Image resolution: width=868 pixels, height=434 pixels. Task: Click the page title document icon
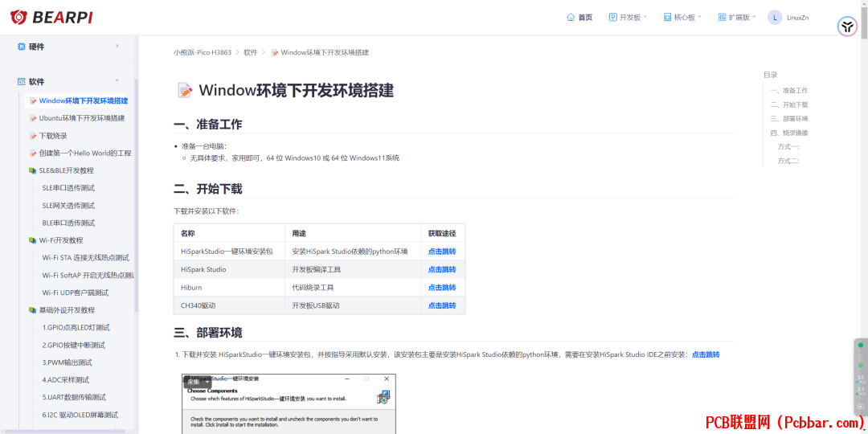185,90
